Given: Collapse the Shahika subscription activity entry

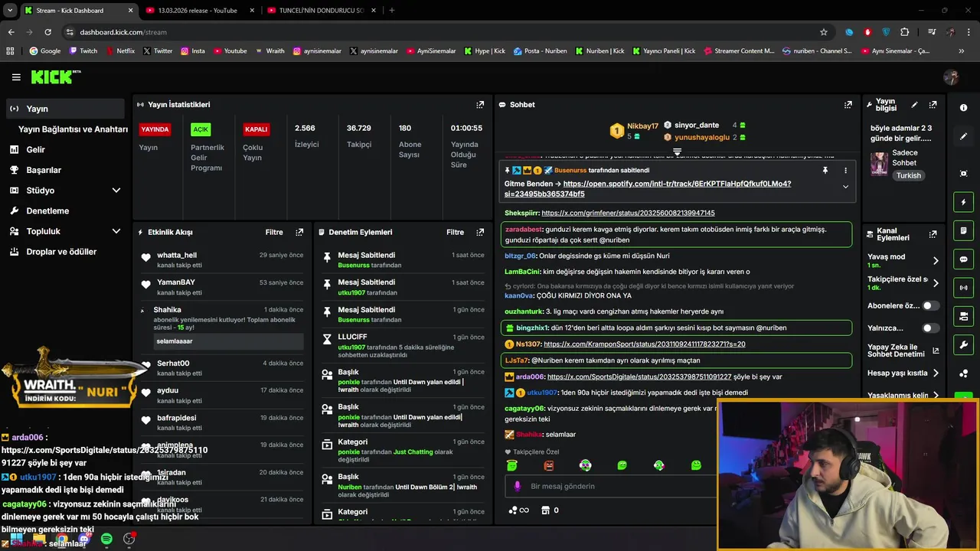Looking at the screenshot, I should [x=142, y=310].
